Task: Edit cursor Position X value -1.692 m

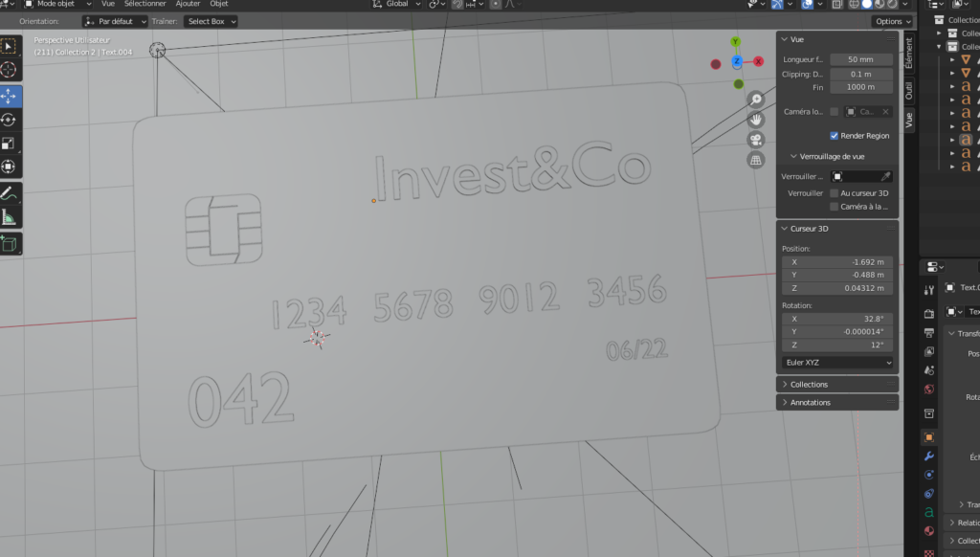Action: point(836,262)
